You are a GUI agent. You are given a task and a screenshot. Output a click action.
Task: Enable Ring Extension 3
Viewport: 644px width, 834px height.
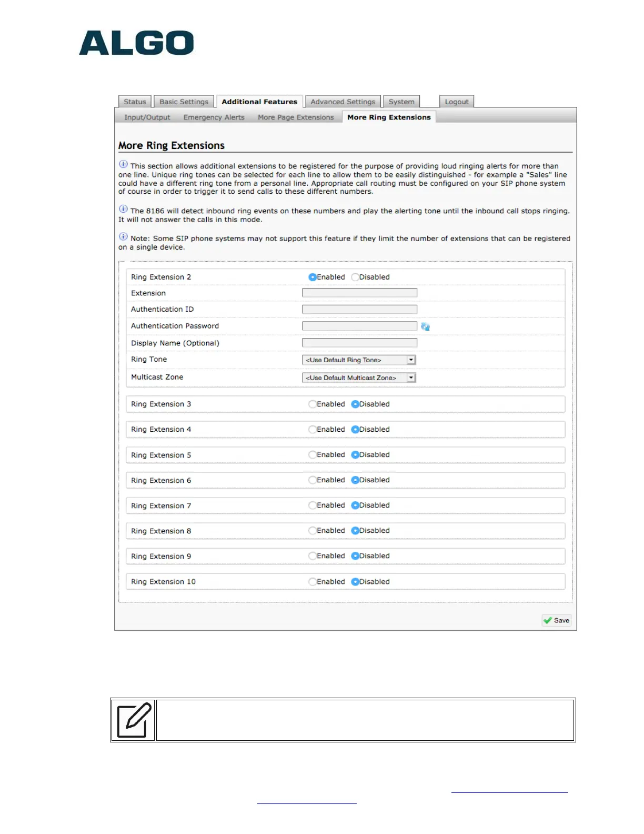pos(313,404)
